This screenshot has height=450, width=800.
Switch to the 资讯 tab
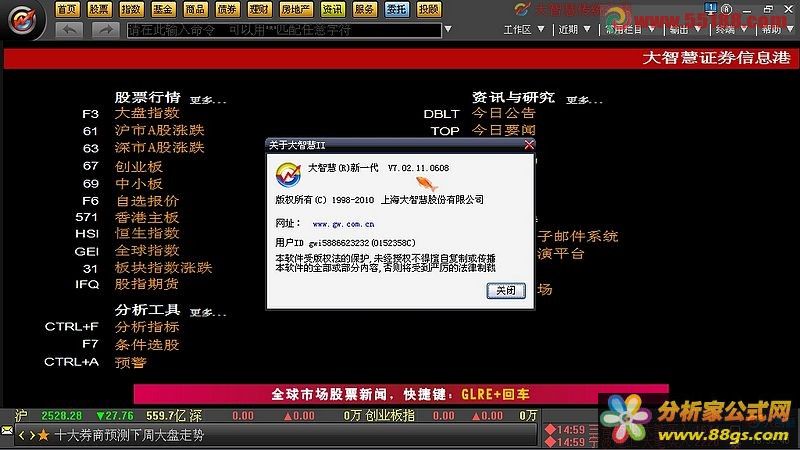click(333, 9)
